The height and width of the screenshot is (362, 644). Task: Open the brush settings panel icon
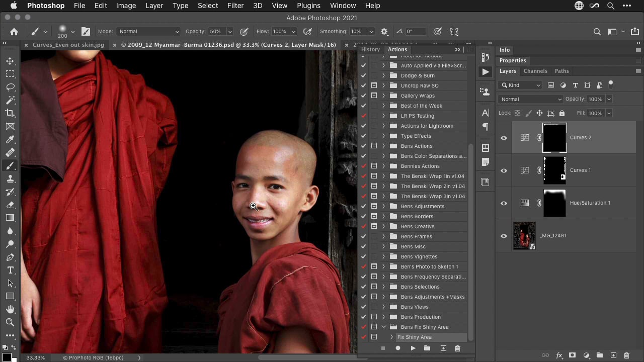(86, 31)
